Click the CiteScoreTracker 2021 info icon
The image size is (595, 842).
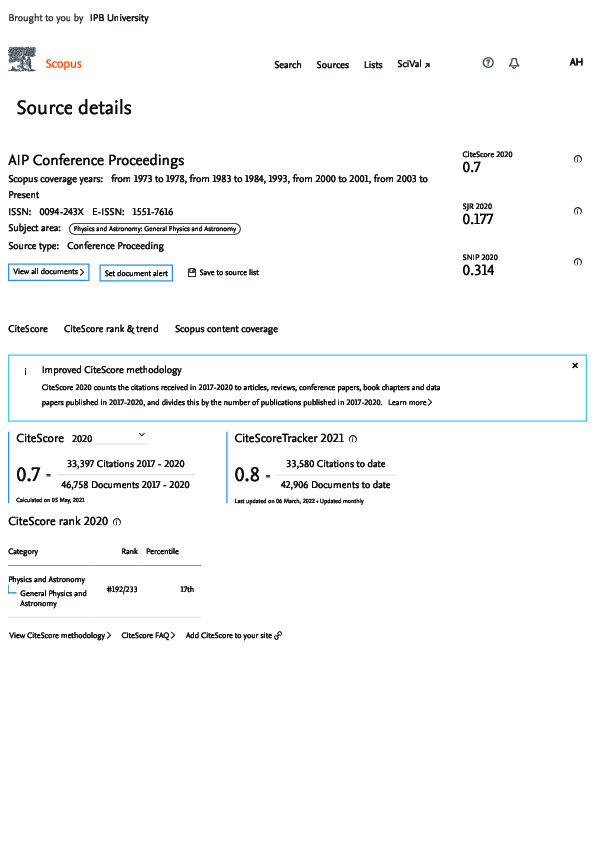(353, 439)
